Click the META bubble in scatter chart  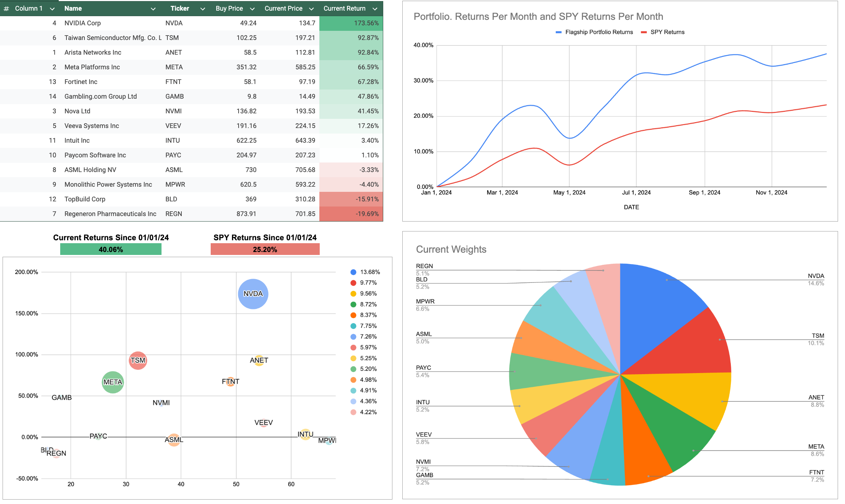pyautogui.click(x=113, y=382)
